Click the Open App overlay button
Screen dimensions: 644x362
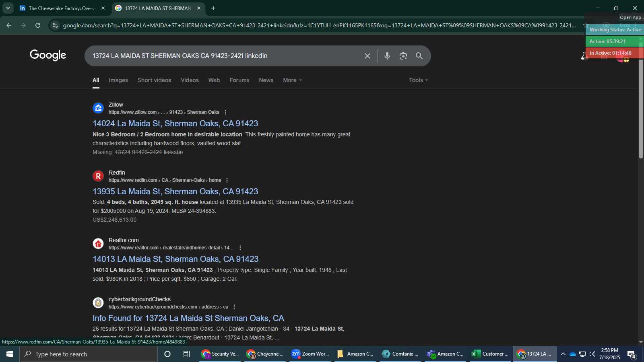(631, 17)
